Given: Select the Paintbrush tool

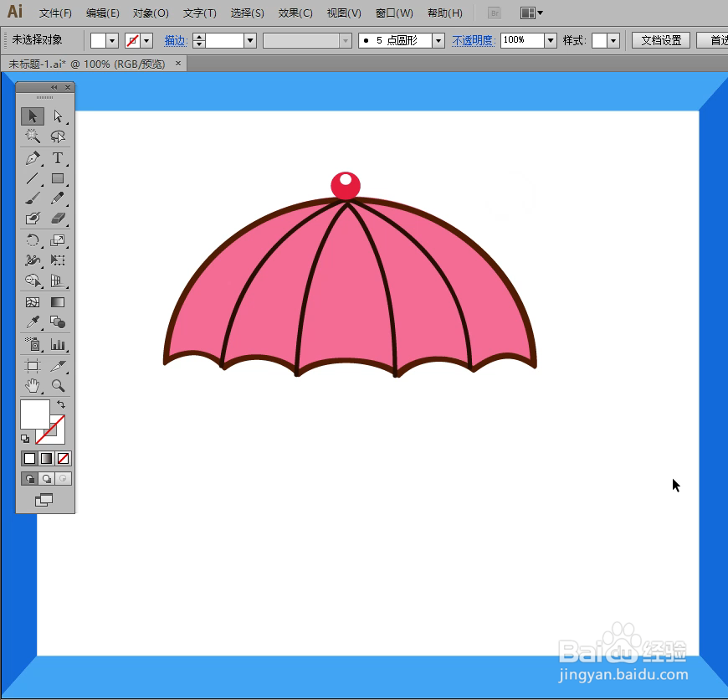Looking at the screenshot, I should [x=32, y=198].
